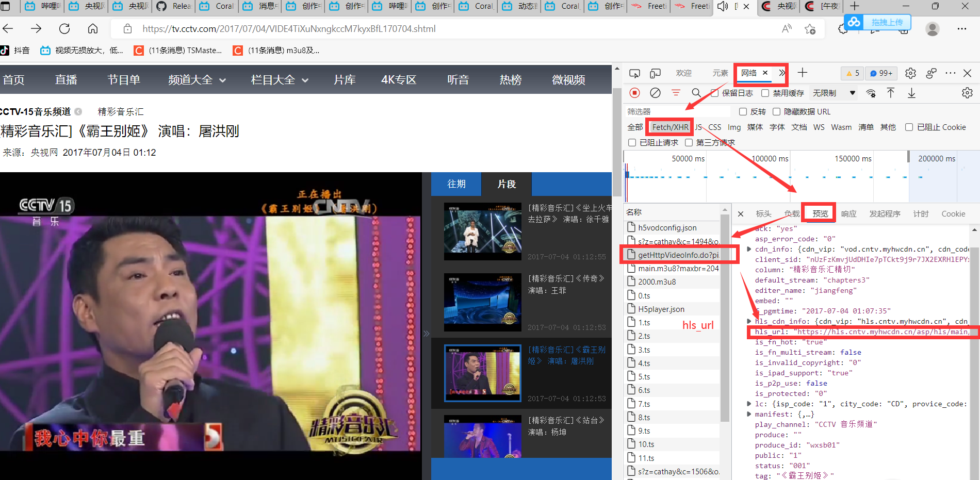Image resolution: width=980 pixels, height=480 pixels.
Task: Open 4K专区 site navigation link
Action: click(399, 80)
